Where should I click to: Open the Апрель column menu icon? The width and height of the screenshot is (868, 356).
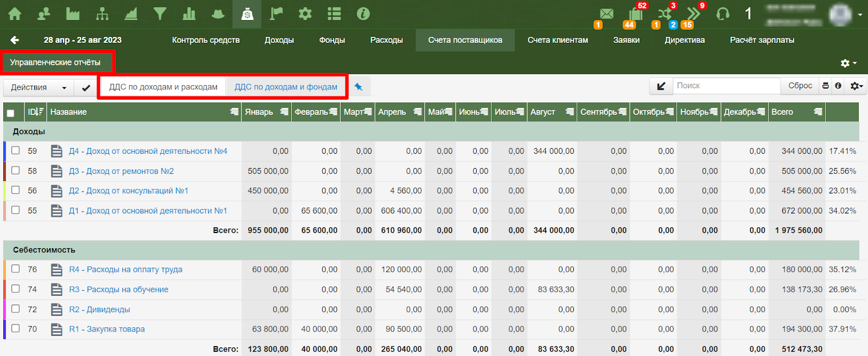click(418, 112)
